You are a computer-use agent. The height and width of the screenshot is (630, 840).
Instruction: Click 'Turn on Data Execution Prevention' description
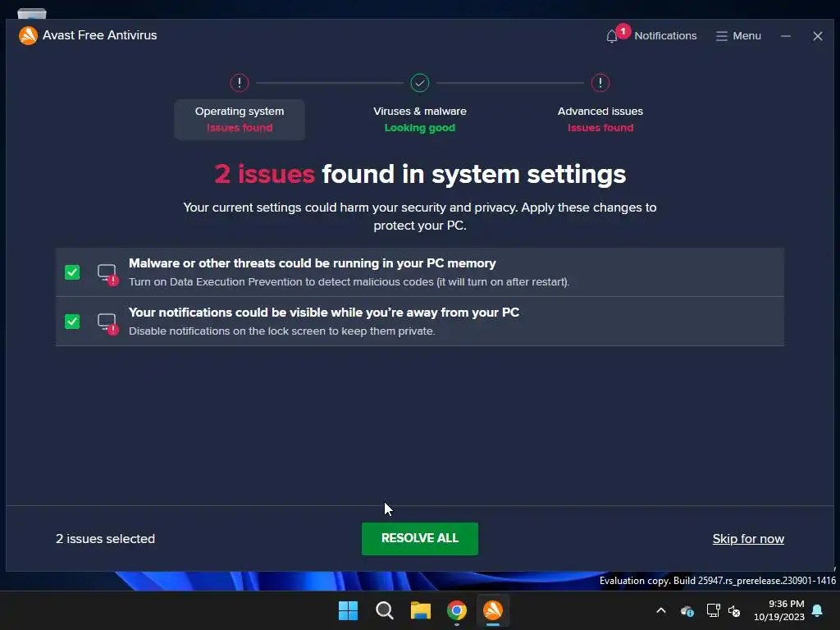click(x=349, y=282)
